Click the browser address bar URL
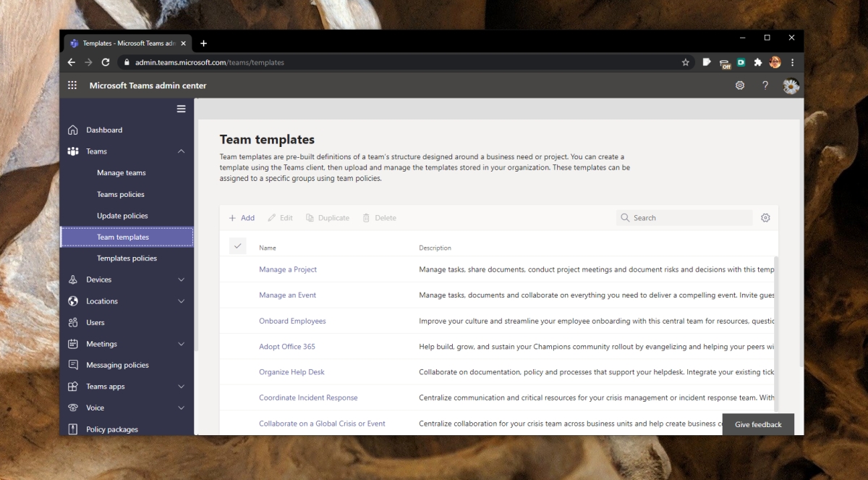Image resolution: width=868 pixels, height=480 pixels. (210, 62)
